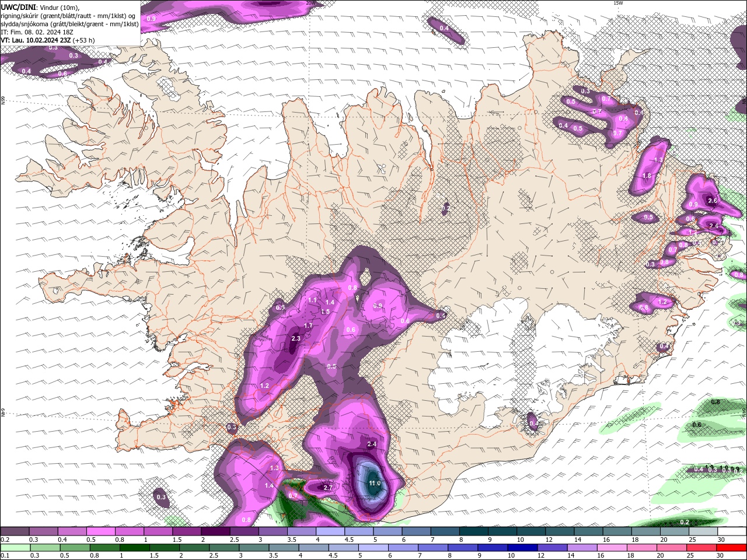Viewport: 747px width, 560px height.
Task: Pick the light blue 4 snow scale swatch
Action: pyautogui.click(x=330, y=531)
